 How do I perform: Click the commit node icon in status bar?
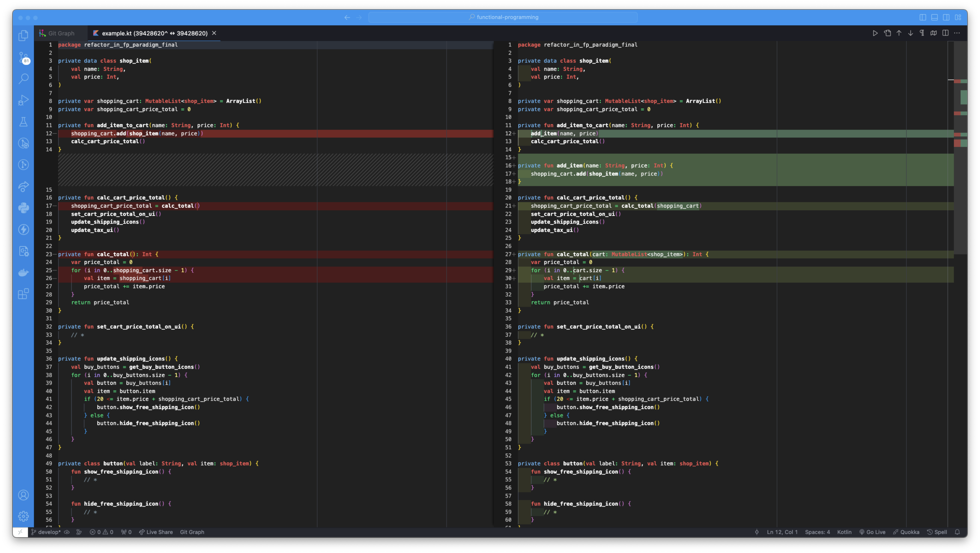pyautogui.click(x=756, y=532)
